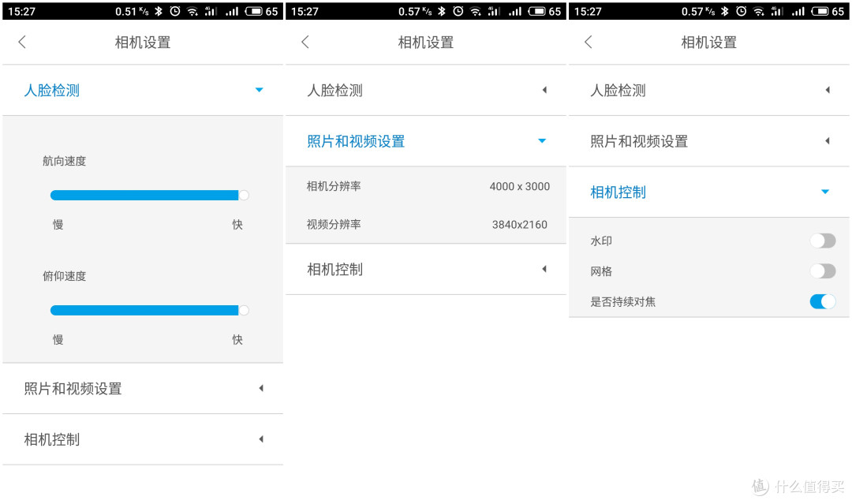Open 视频分辨率 3840x2160 setting
Screen dimensions: 852x504
[x=426, y=224]
